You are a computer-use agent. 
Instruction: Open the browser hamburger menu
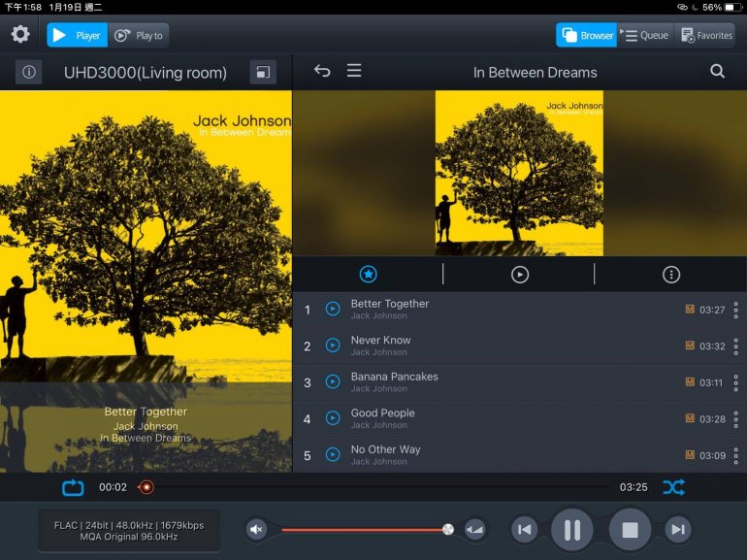pos(354,71)
